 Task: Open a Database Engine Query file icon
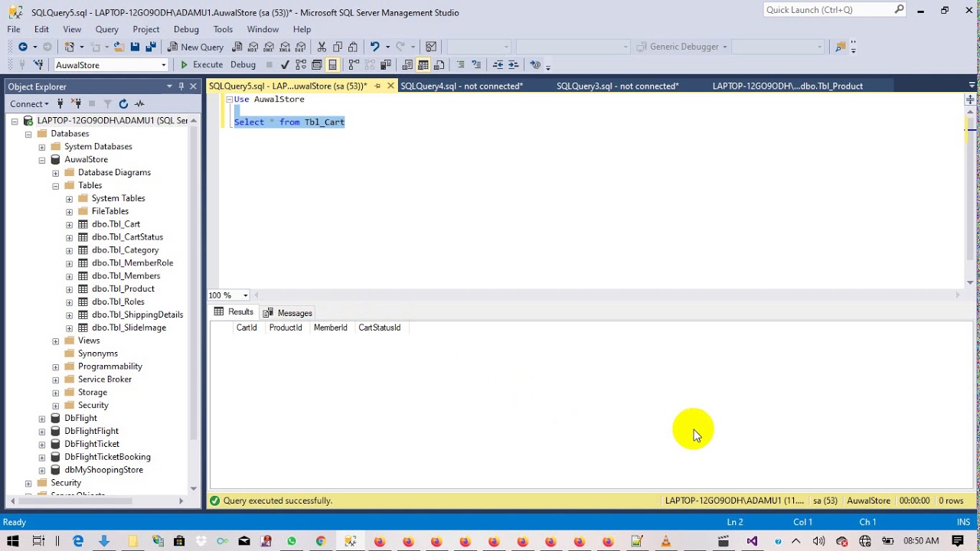point(237,47)
